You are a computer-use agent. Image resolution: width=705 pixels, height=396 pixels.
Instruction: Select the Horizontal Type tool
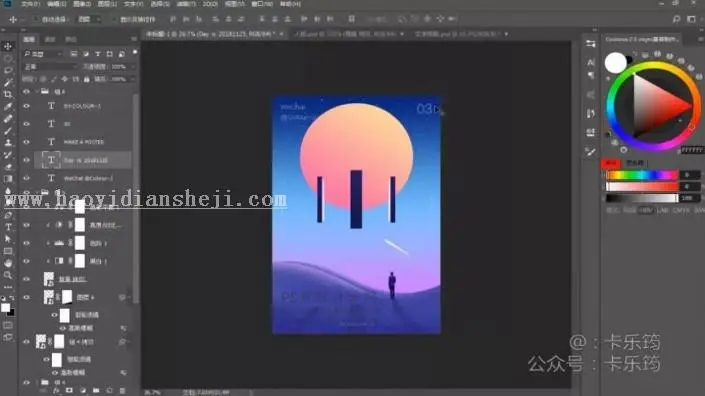click(x=8, y=227)
